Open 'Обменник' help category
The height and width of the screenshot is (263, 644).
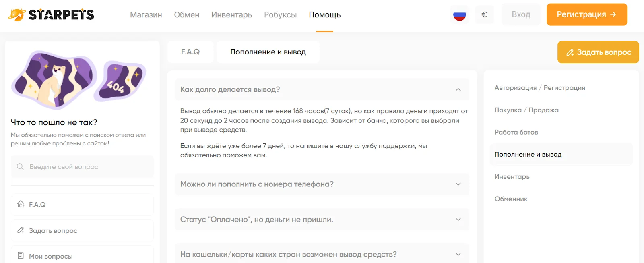(x=511, y=199)
